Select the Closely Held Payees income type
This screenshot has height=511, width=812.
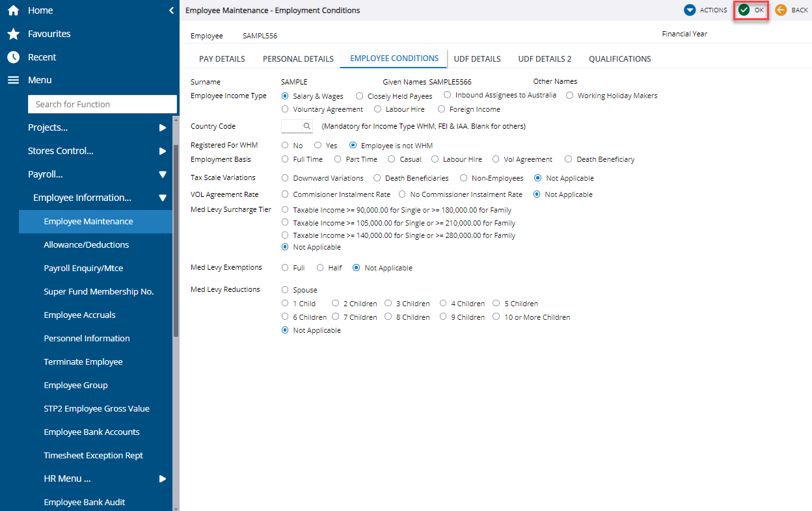coord(359,96)
